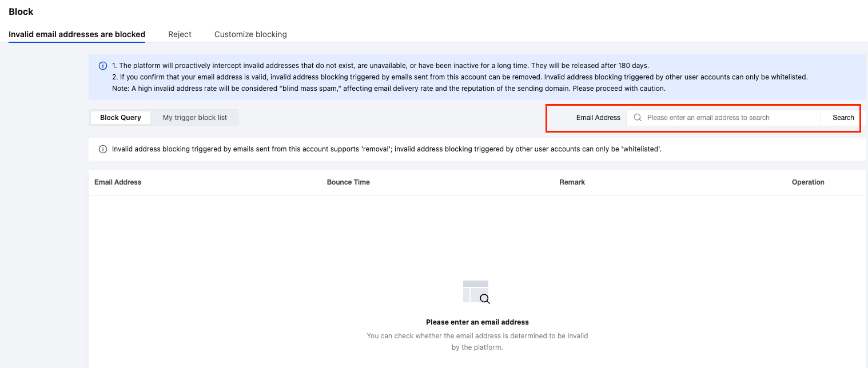Click the notice text about removal and whitelisting
868x368 pixels.
(x=387, y=149)
